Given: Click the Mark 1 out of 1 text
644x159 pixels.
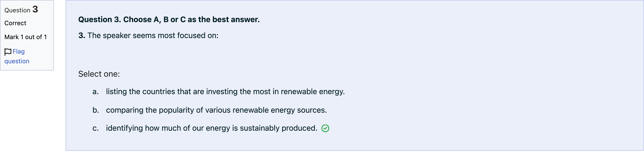Looking at the screenshot, I should click(26, 37).
